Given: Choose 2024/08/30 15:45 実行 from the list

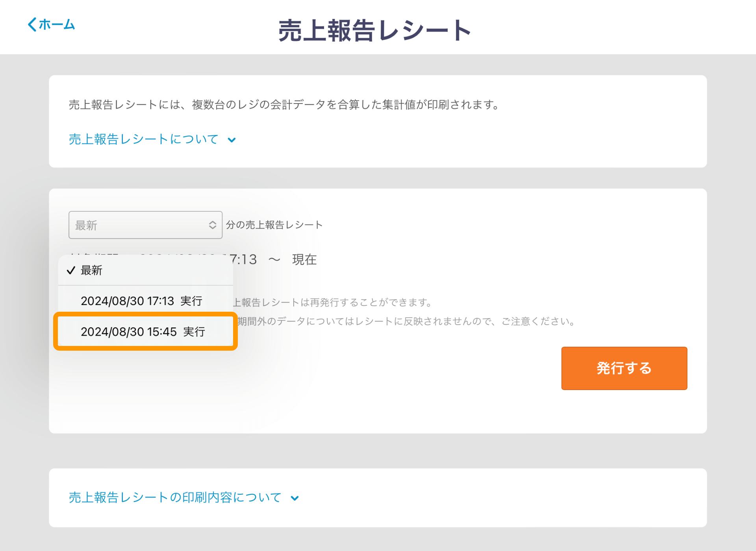Looking at the screenshot, I should click(143, 332).
